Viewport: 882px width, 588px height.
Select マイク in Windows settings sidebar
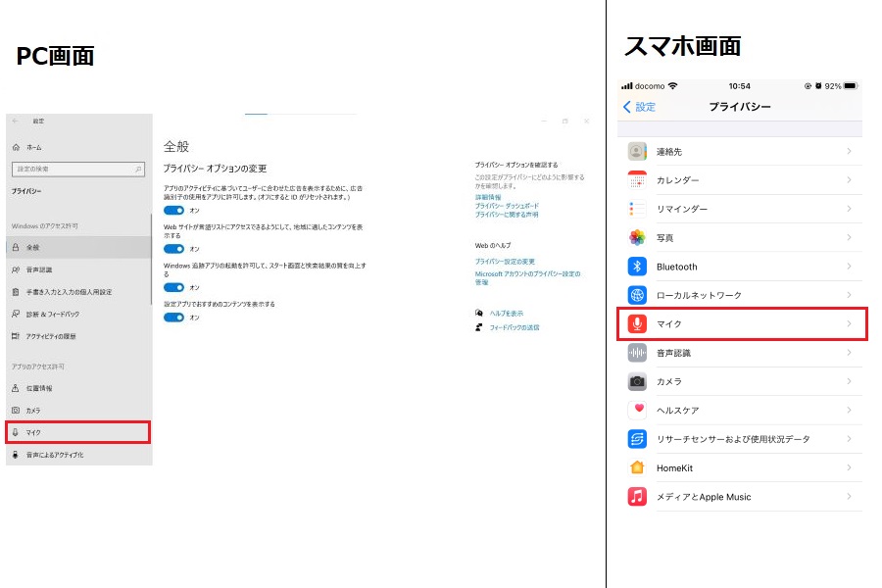click(x=78, y=432)
